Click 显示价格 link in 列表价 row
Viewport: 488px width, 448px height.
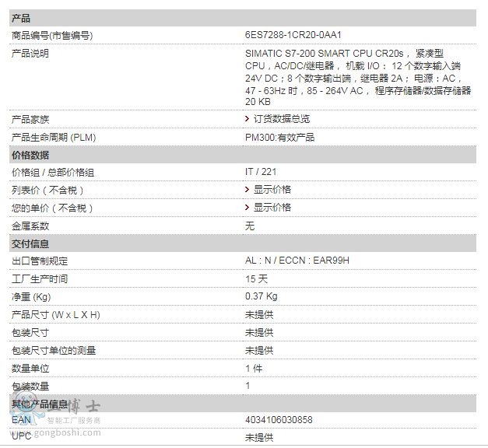[x=272, y=190]
